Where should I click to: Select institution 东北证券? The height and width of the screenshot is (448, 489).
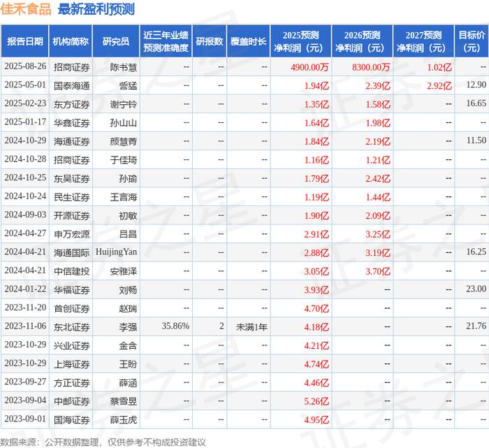(x=72, y=327)
